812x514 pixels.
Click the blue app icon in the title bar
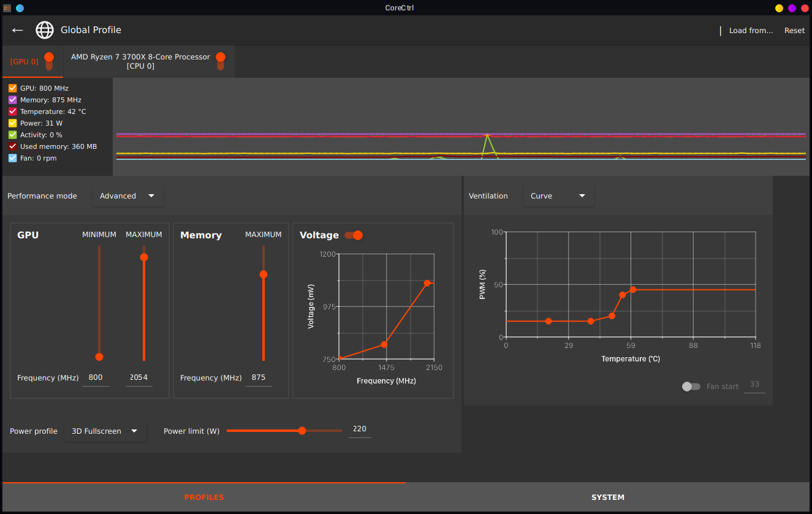[20, 8]
